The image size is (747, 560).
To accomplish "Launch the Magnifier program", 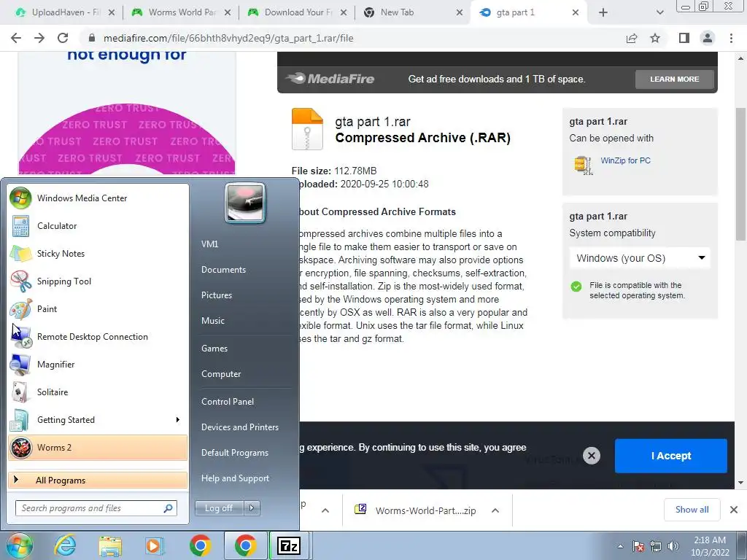I will 98,365.
